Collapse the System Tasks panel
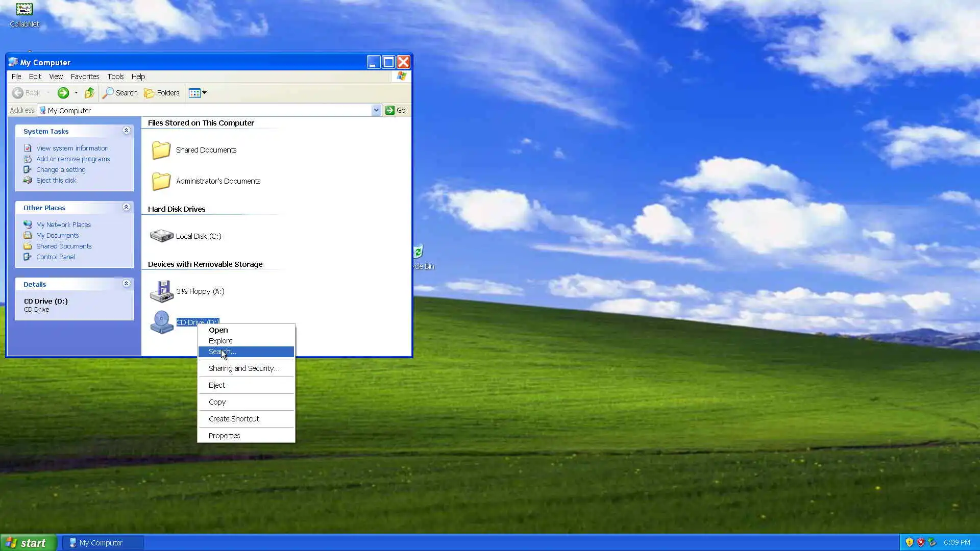This screenshot has height=551, width=980. point(126,131)
